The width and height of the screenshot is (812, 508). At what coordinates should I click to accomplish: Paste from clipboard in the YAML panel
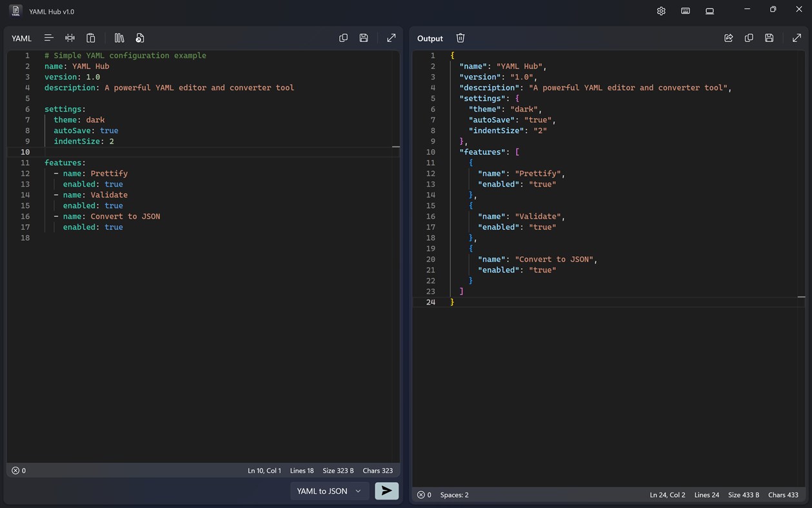coord(91,38)
